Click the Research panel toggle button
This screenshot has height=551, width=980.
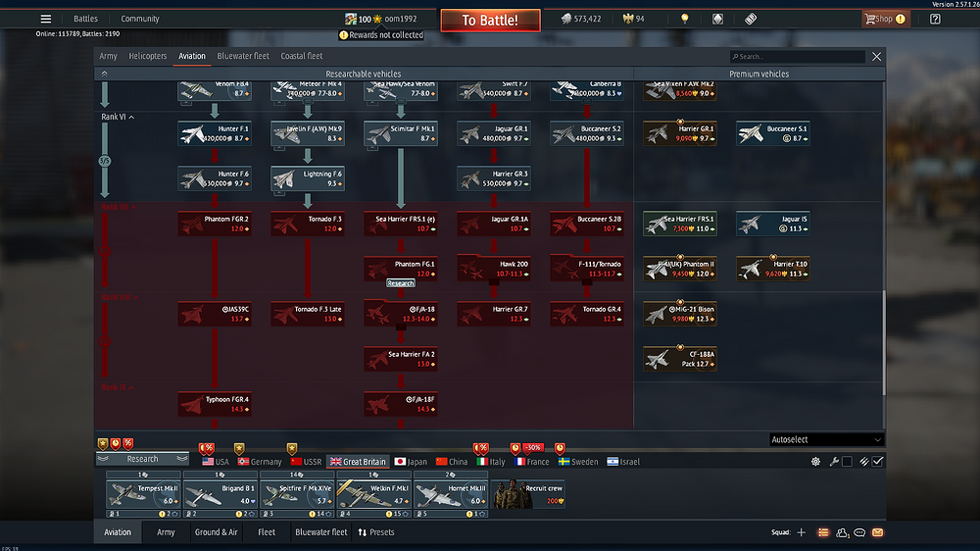pyautogui.click(x=142, y=459)
